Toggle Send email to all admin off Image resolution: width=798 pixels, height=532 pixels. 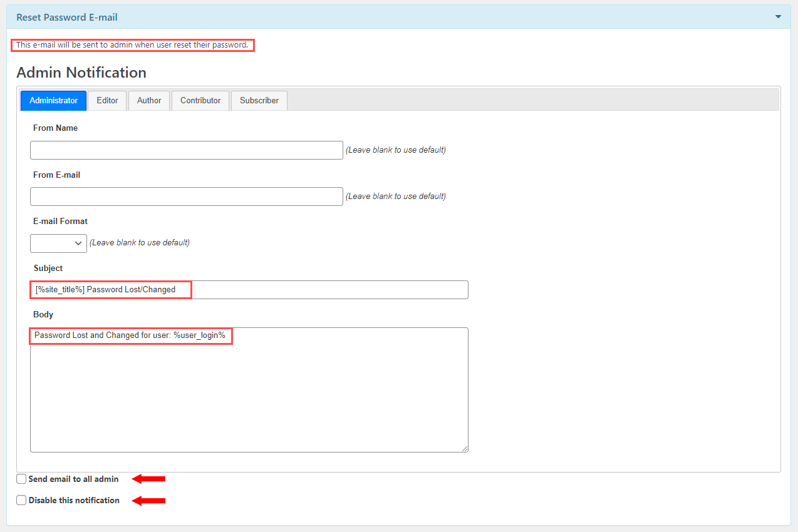click(x=21, y=479)
